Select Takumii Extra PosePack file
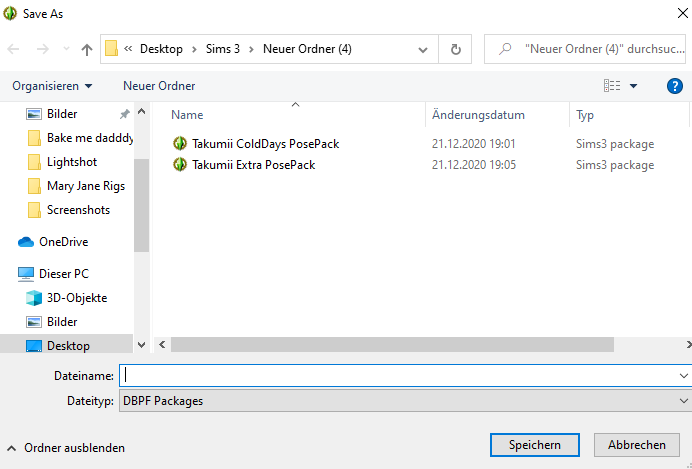 pos(253,165)
